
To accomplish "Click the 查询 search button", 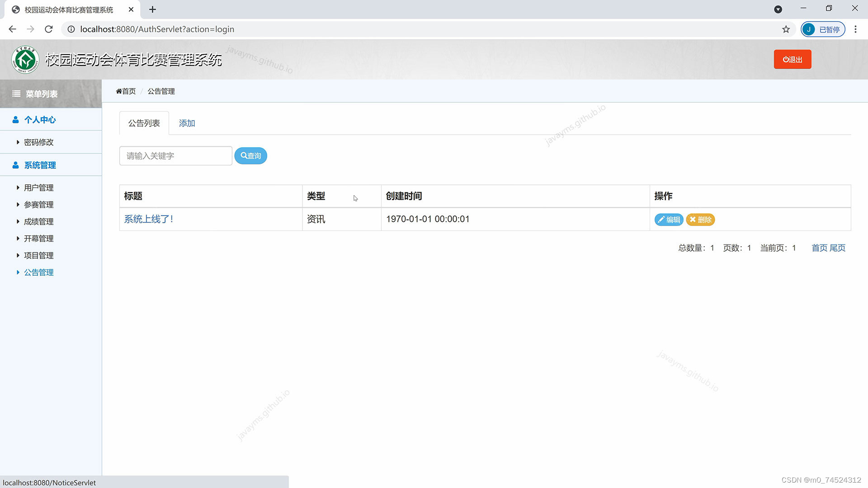I will tap(250, 156).
